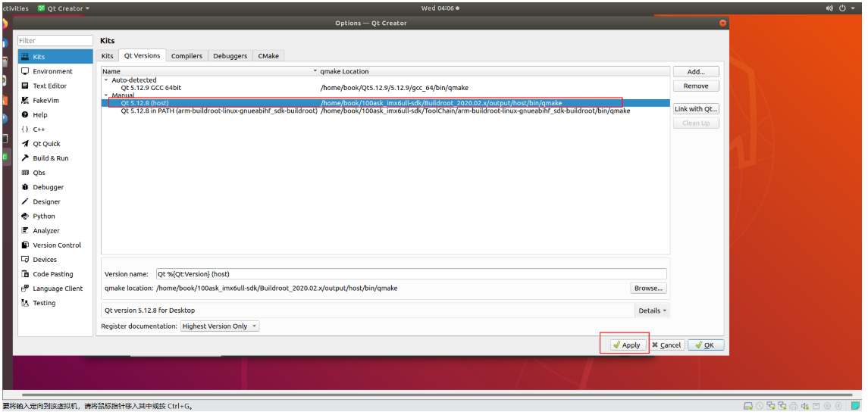Open the Code Pasting settings category
This screenshot has width=868, height=415.
click(x=55, y=274)
